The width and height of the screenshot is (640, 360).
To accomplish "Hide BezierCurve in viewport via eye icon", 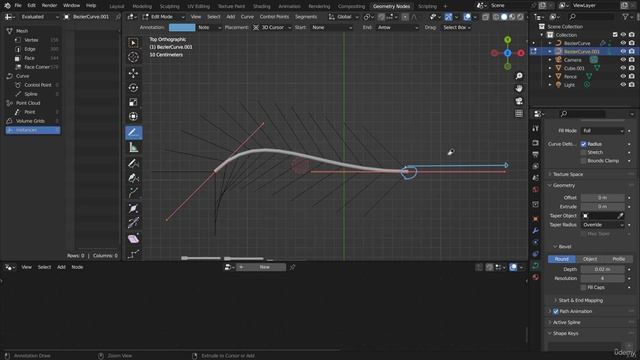I will (623, 43).
